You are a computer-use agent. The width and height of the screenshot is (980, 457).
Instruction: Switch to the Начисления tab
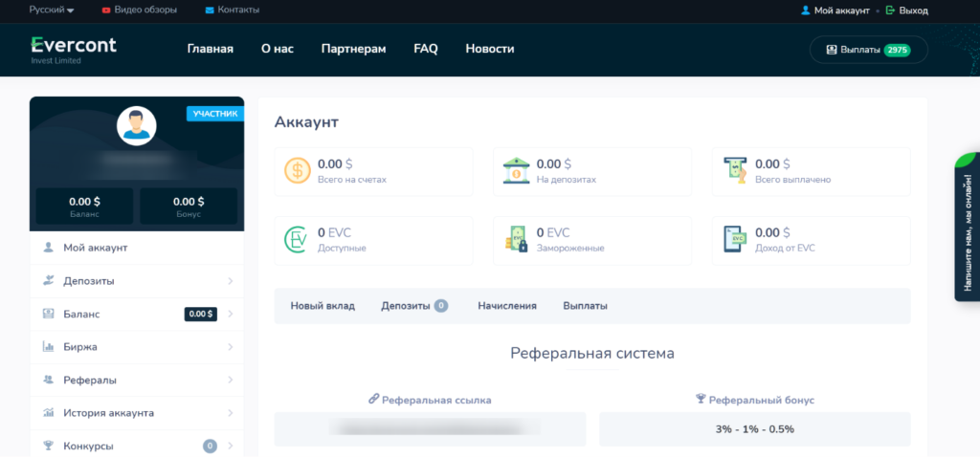click(x=507, y=306)
